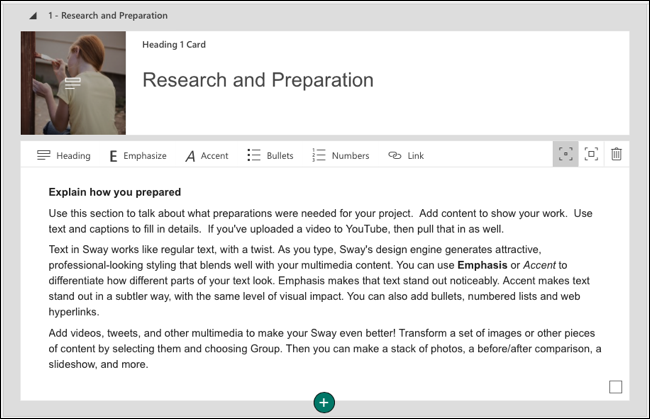Image resolution: width=650 pixels, height=419 pixels.
Task: Click the bold word 'Emphasis' in the paragraph
Action: 482,265
